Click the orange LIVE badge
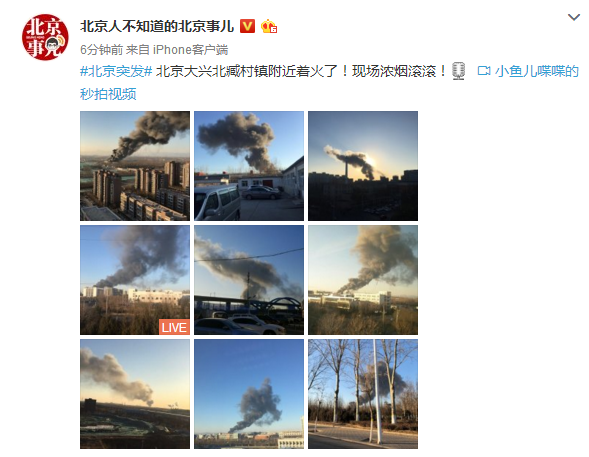 pyautogui.click(x=174, y=327)
